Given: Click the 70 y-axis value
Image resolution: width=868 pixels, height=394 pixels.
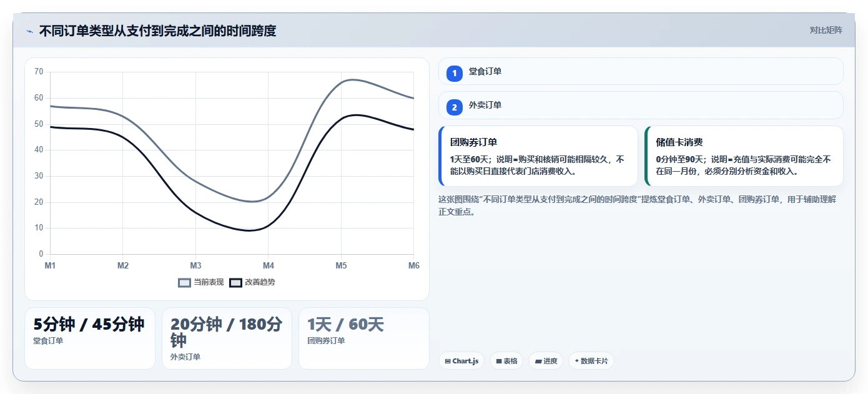Looking at the screenshot, I should pos(39,72).
